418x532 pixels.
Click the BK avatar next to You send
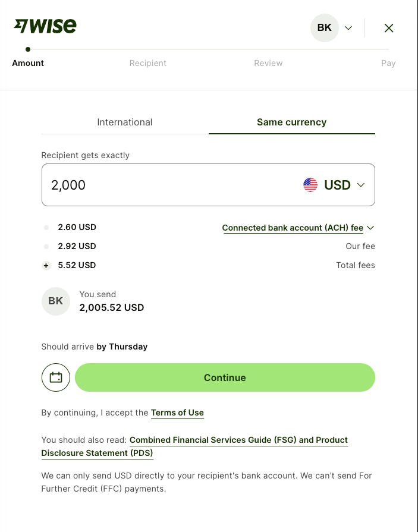pos(56,301)
